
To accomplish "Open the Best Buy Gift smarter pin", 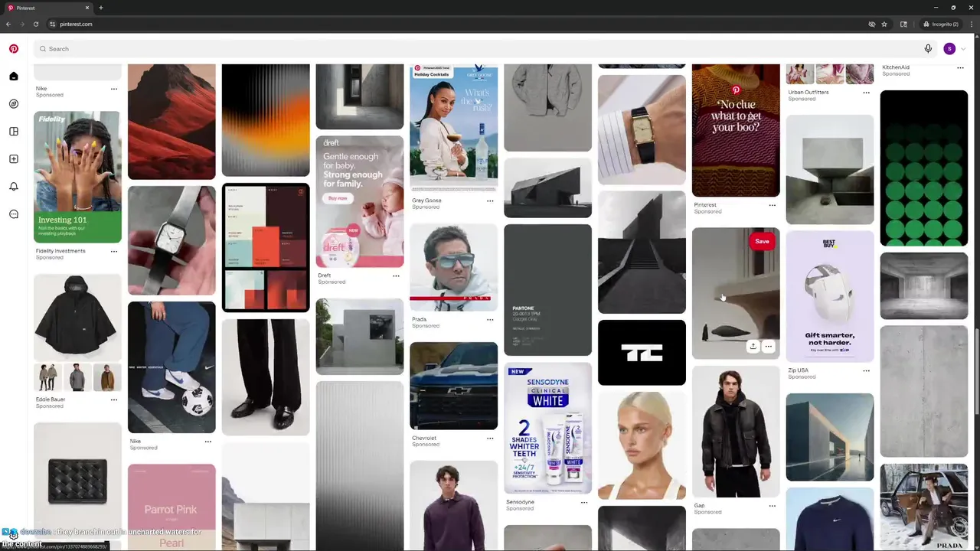I will (830, 296).
